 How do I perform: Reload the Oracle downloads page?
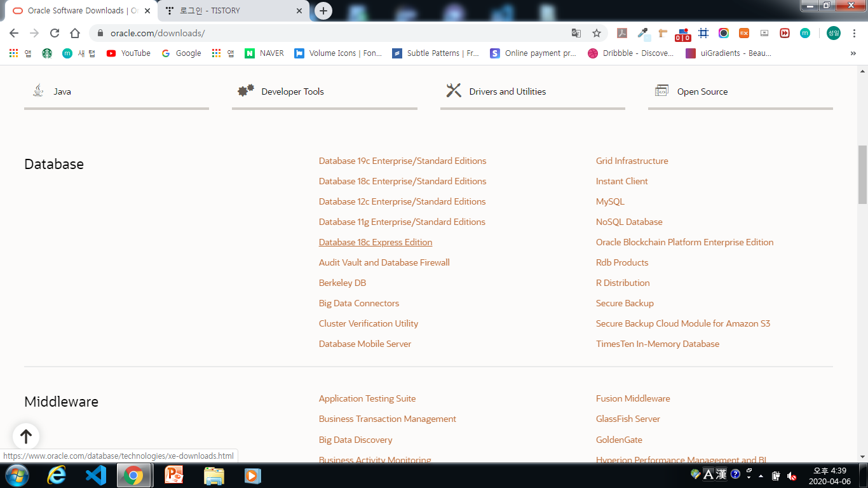(x=55, y=33)
